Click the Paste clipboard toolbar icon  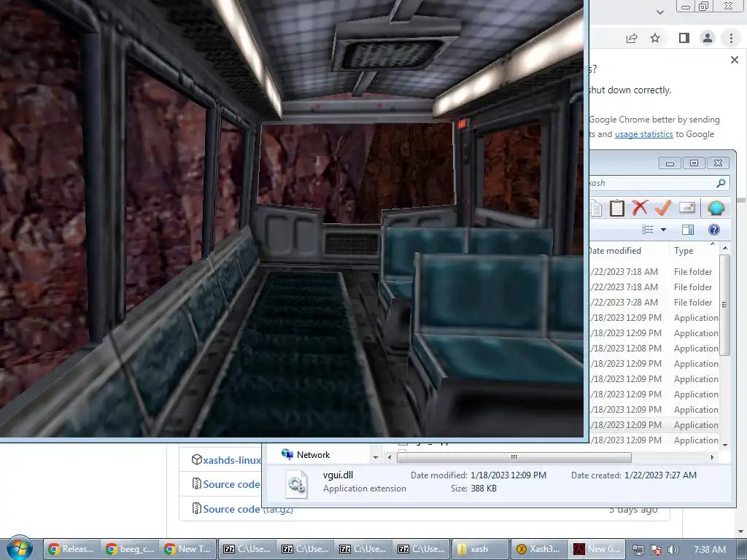617,208
